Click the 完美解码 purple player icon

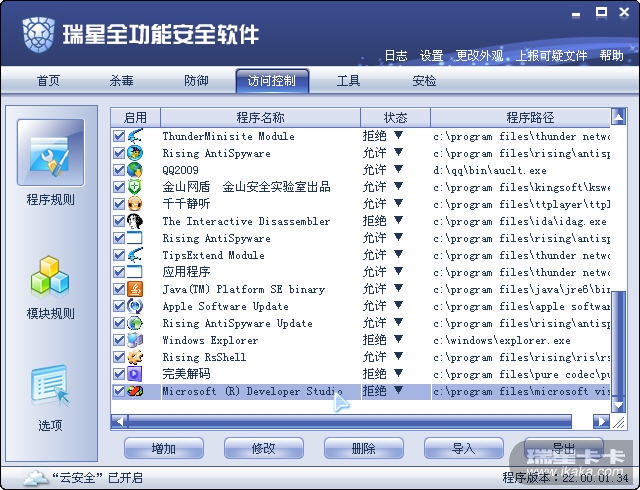coord(135,374)
